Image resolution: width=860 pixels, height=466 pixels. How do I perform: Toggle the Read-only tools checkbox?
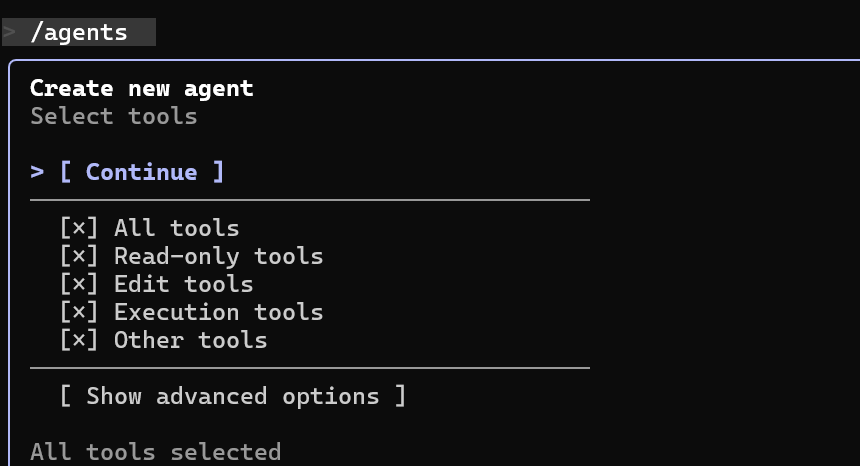coord(79,256)
